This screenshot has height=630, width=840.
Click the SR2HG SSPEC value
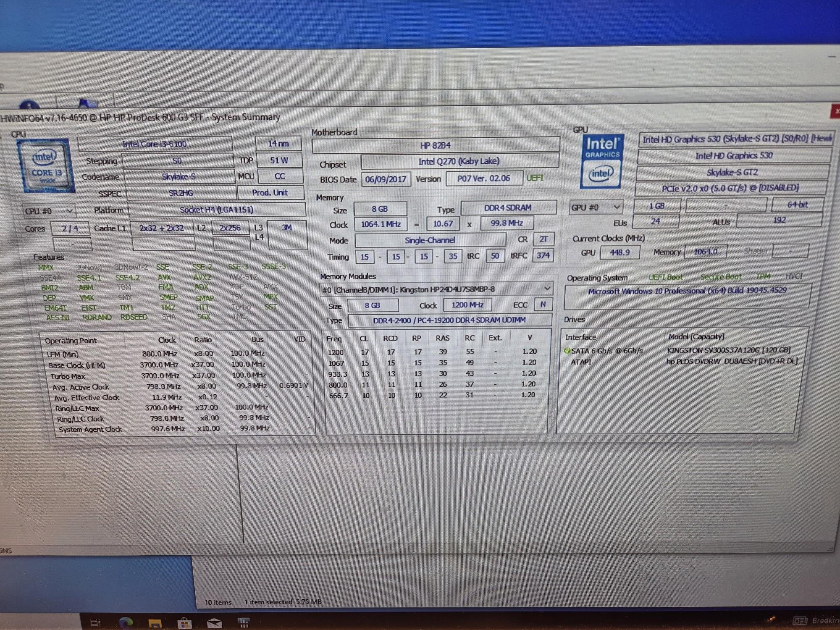click(x=181, y=193)
